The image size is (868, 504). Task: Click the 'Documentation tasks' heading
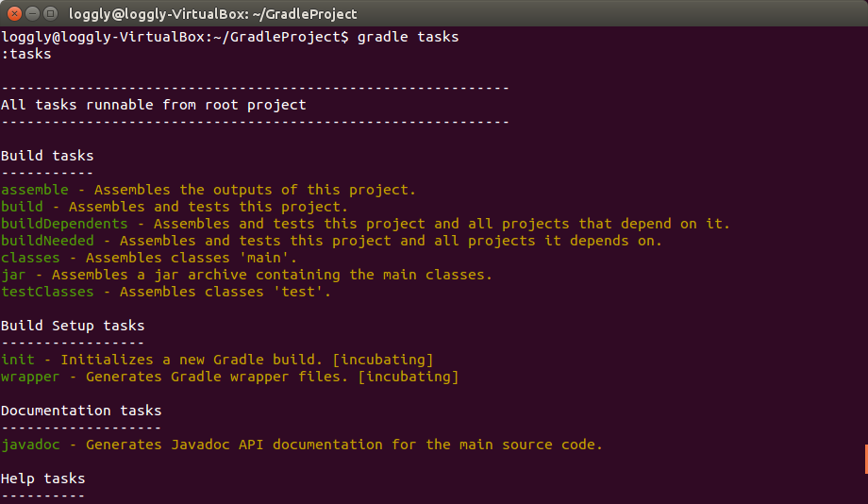pyautogui.click(x=81, y=411)
